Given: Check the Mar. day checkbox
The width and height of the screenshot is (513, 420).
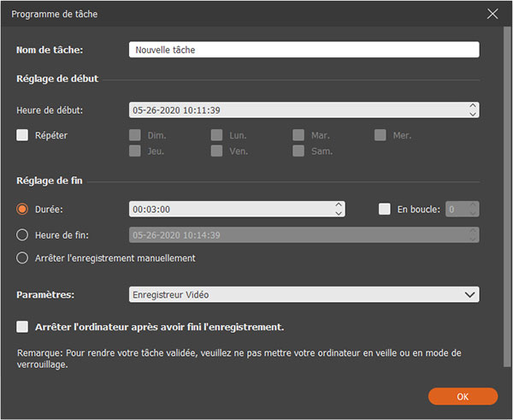Looking at the screenshot, I should 298,135.
